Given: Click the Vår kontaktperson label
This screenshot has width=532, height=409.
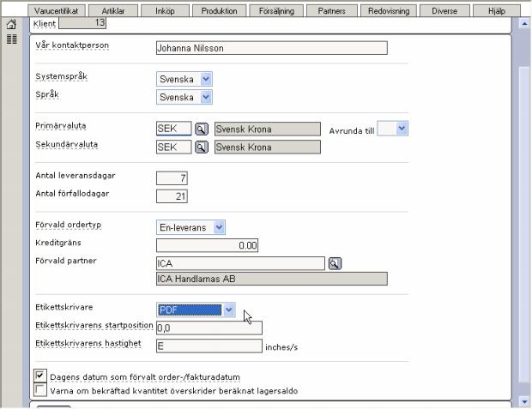Looking at the screenshot, I should point(72,45).
